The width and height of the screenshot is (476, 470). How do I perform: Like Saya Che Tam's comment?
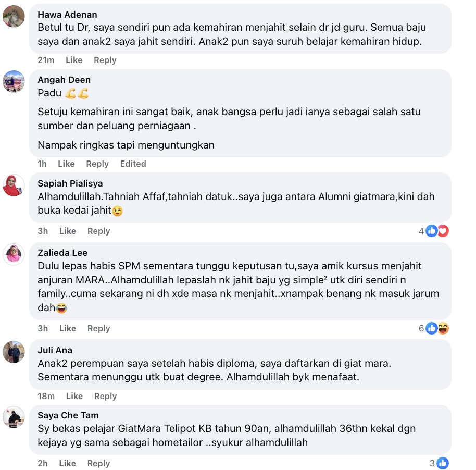tap(67, 463)
